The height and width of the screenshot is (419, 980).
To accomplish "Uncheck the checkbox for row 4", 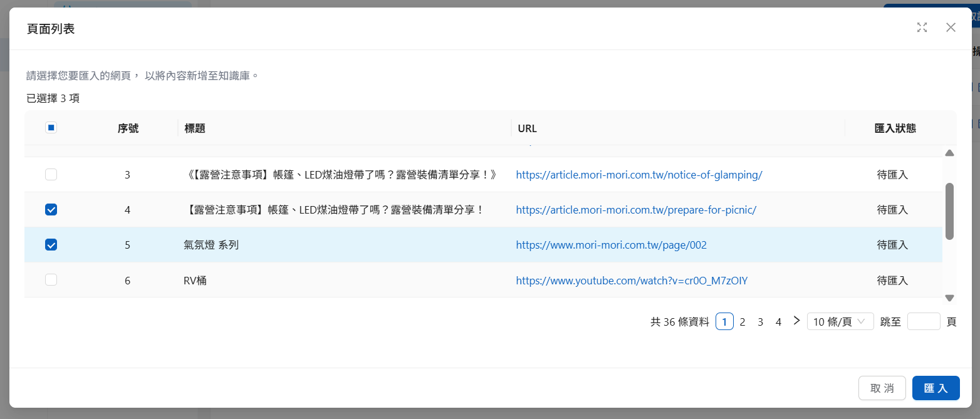I will (51, 210).
